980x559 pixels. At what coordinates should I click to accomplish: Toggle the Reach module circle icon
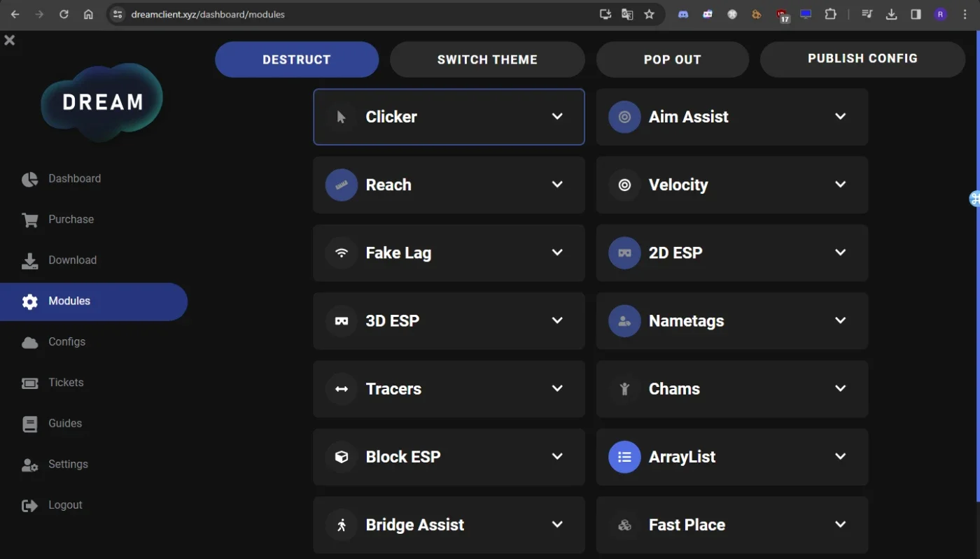342,185
